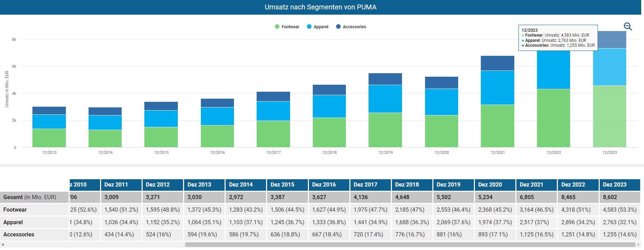Select the Dez 2023 column header

pyautogui.click(x=620, y=185)
